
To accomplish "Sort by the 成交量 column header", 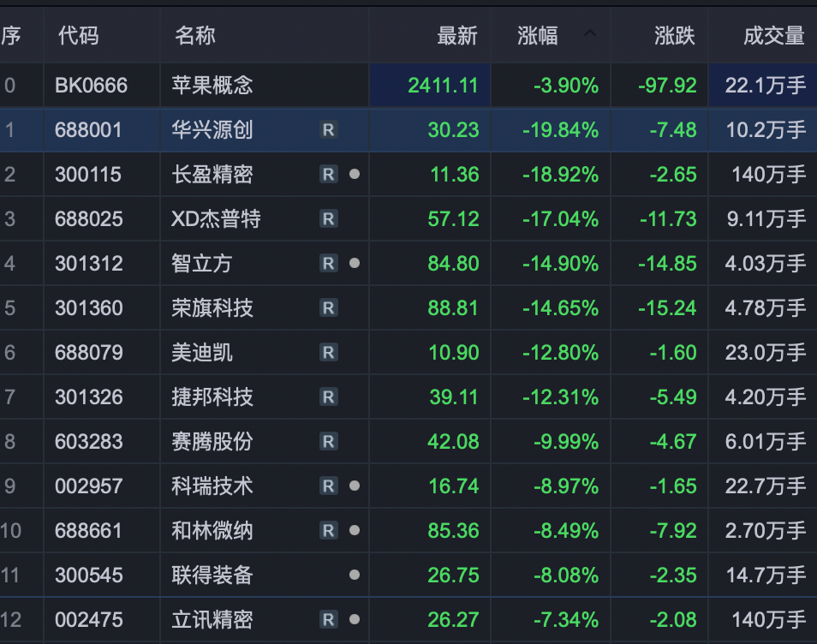I will point(774,36).
